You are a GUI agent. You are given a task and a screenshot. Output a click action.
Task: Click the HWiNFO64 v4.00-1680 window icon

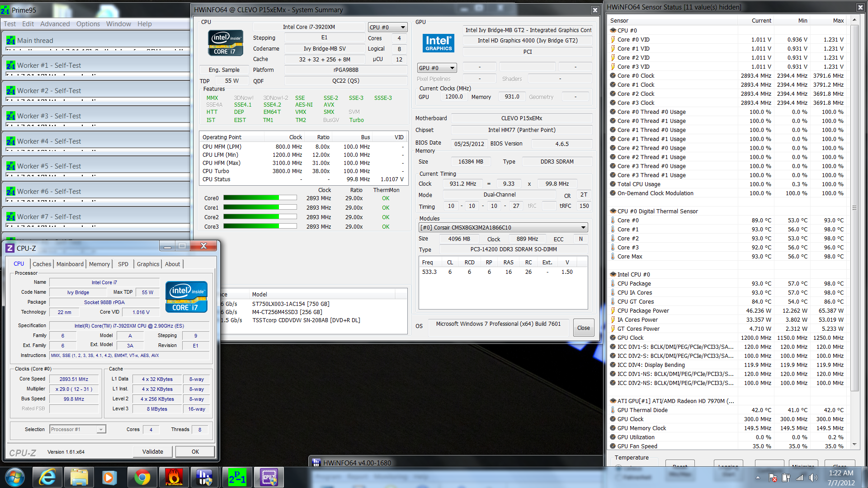pos(316,463)
